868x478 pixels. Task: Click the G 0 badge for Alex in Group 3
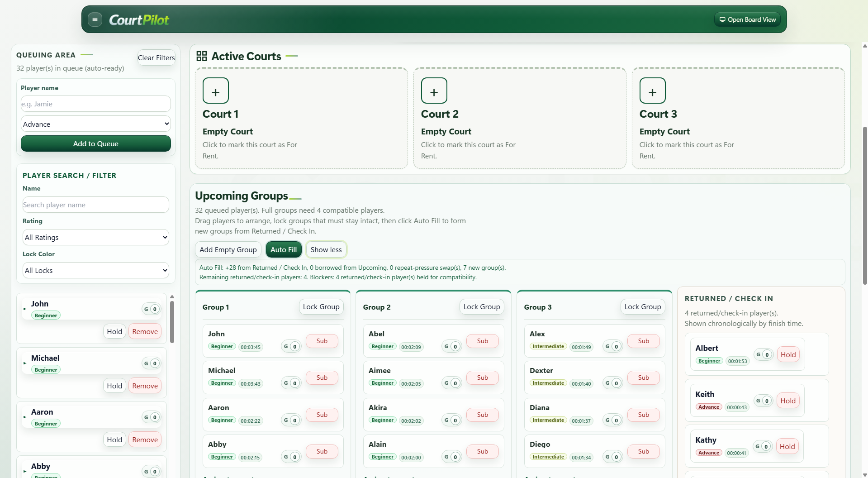613,346
